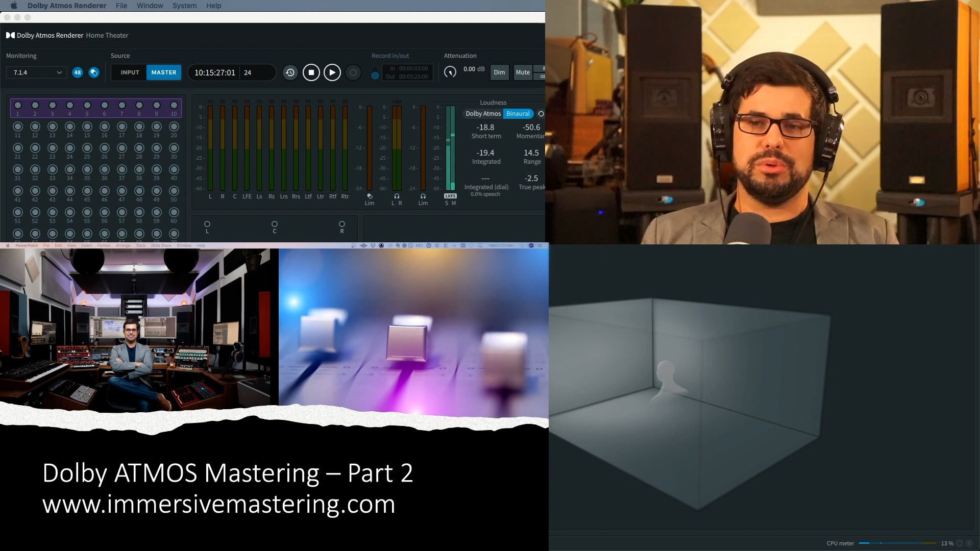The width and height of the screenshot is (980, 551).
Task: Stop playback with the stop button
Action: point(311,72)
